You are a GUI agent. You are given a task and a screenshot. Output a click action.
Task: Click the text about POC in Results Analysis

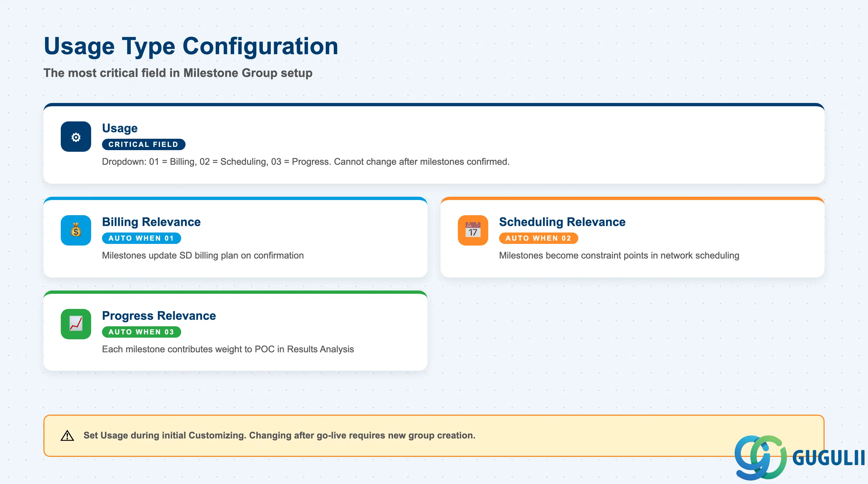[x=228, y=349]
